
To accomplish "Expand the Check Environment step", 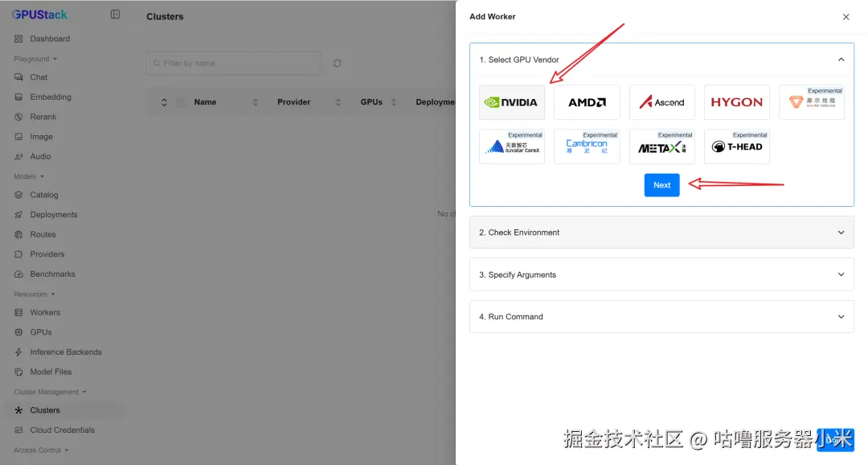I will [841, 232].
